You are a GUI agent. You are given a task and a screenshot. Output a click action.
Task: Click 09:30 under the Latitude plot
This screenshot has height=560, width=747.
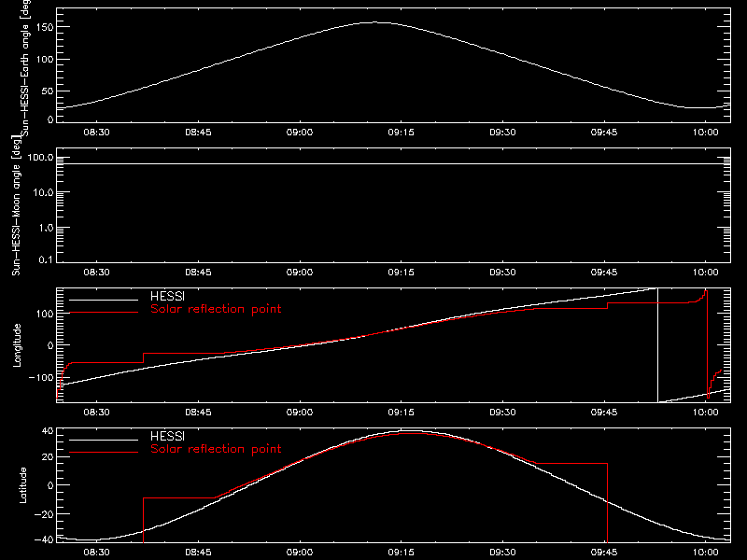tap(502, 552)
